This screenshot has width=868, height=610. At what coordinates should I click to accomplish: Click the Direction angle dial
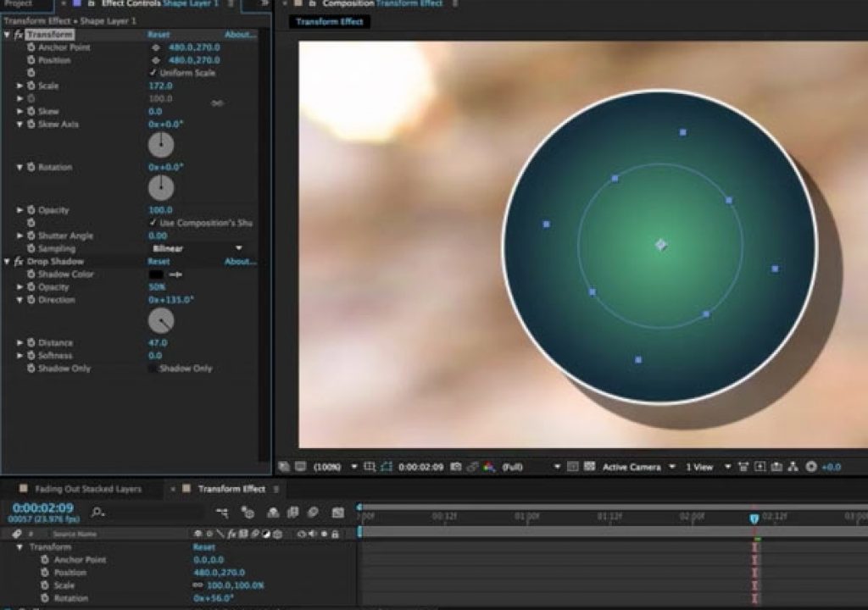[x=161, y=320]
